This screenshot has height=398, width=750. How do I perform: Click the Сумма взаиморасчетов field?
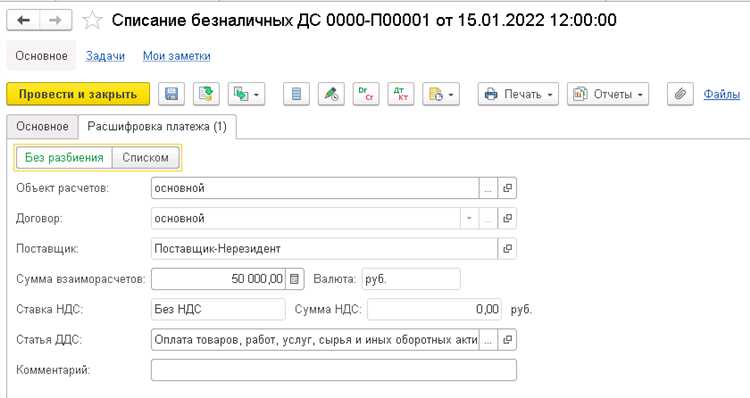pos(218,279)
